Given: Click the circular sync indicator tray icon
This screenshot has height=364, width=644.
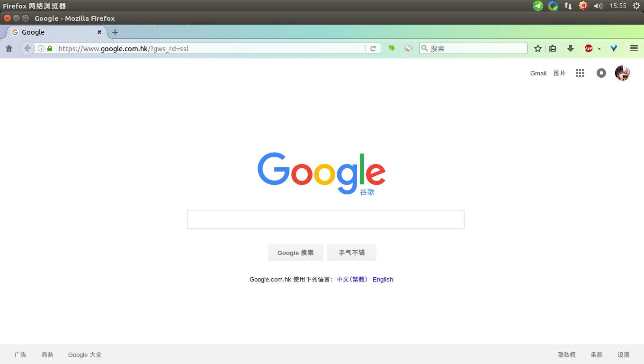Looking at the screenshot, I should click(x=553, y=6).
